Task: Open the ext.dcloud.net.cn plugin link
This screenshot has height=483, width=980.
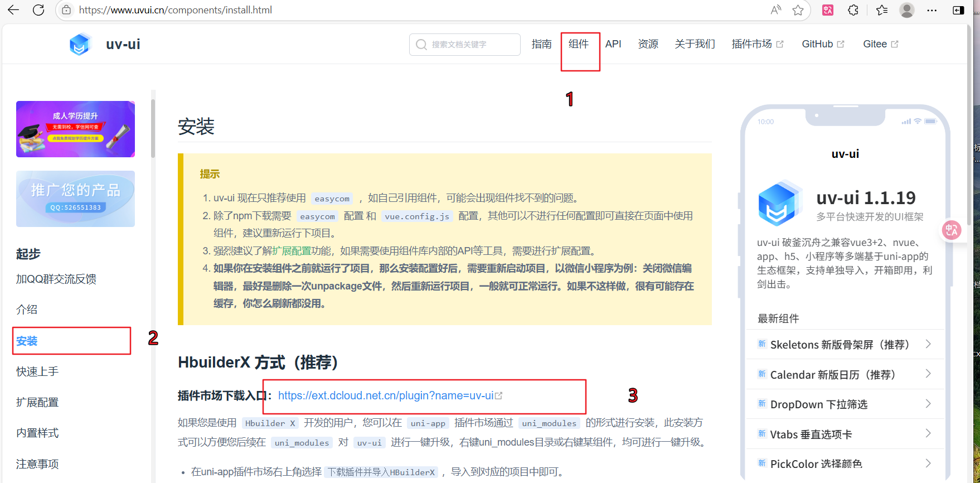Action: [386, 395]
